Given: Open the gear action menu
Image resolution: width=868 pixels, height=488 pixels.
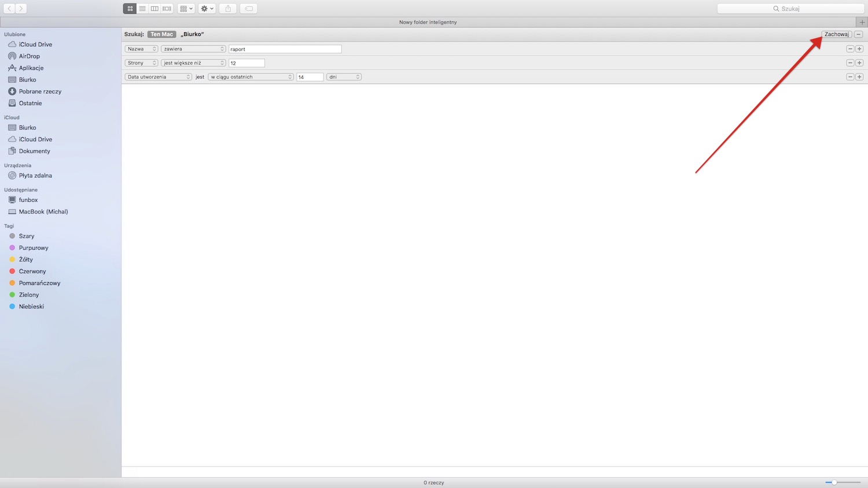Looking at the screenshot, I should click(x=207, y=9).
